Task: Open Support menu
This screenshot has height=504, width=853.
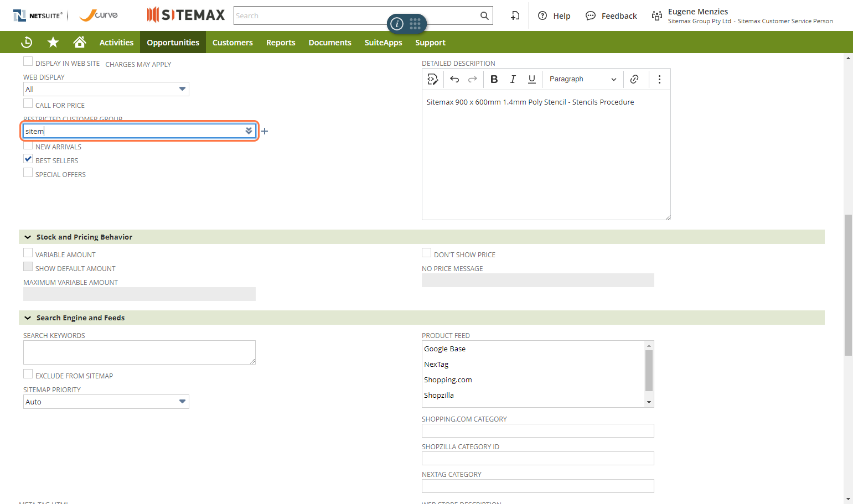Action: (x=430, y=42)
